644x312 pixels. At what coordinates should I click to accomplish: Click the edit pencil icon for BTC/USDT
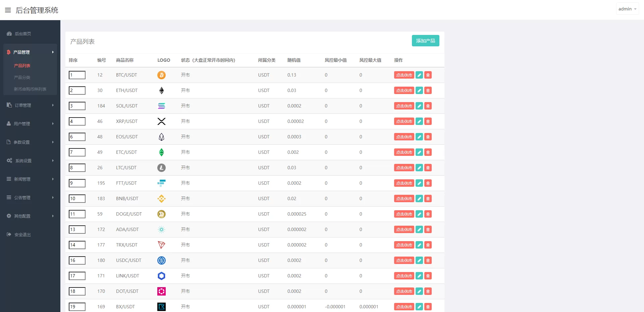(419, 75)
